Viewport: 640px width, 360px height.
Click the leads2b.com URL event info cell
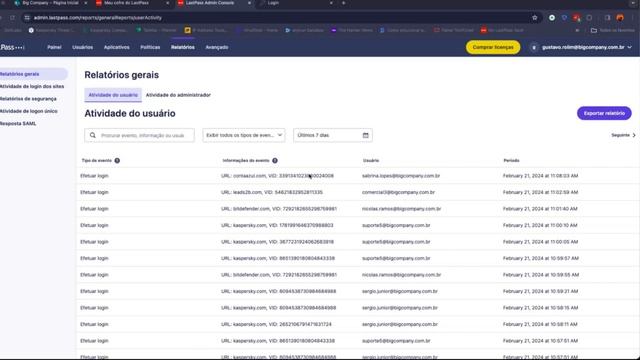point(272,192)
